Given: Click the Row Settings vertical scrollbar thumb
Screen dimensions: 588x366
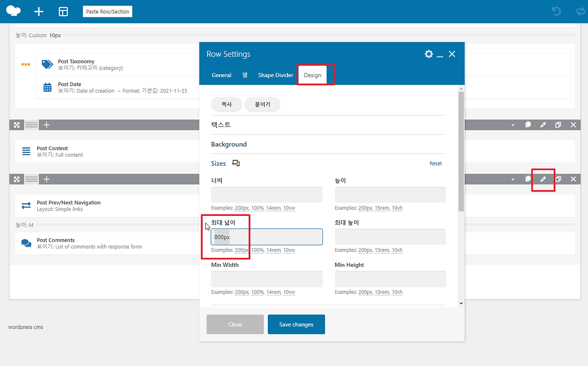Looking at the screenshot, I should pyautogui.click(x=461, y=152).
